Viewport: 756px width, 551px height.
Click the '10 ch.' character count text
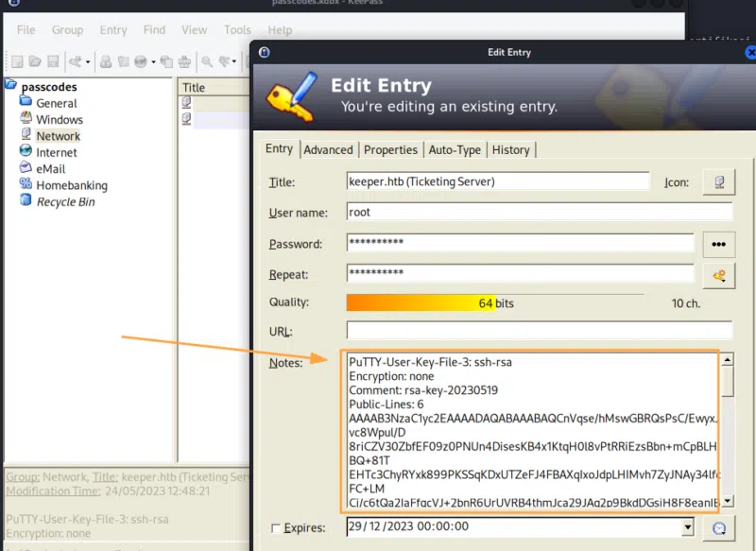click(x=686, y=303)
